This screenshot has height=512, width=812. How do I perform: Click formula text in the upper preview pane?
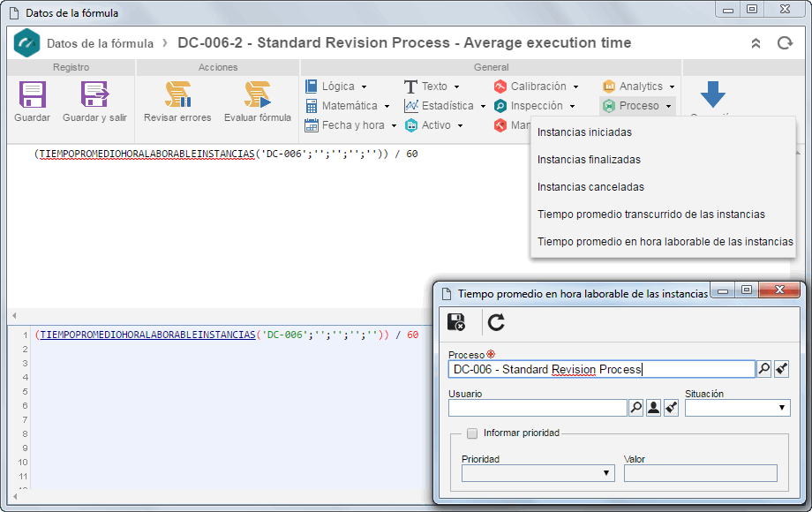(x=226, y=154)
